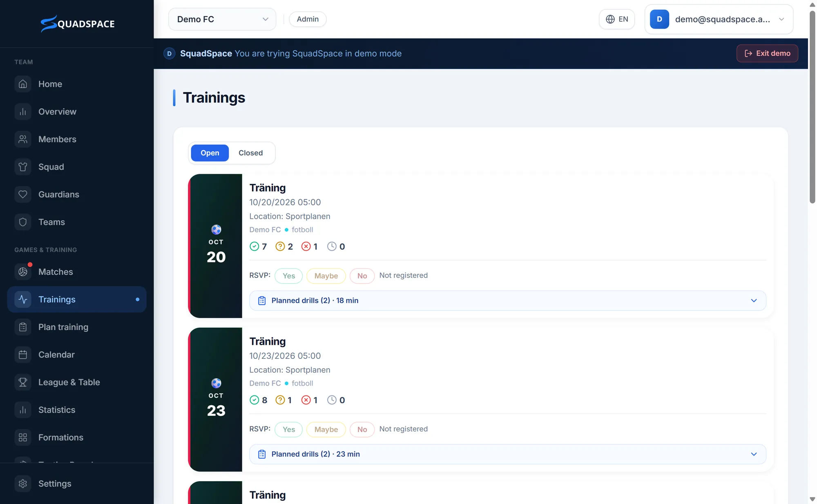Image resolution: width=817 pixels, height=504 pixels.
Task: Click the globe language icon
Action: 610,19
